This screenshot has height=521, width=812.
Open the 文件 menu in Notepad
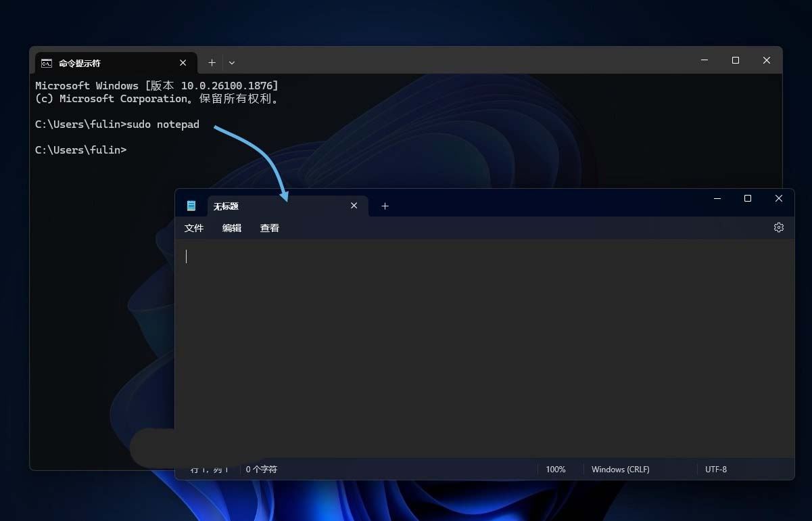point(194,228)
